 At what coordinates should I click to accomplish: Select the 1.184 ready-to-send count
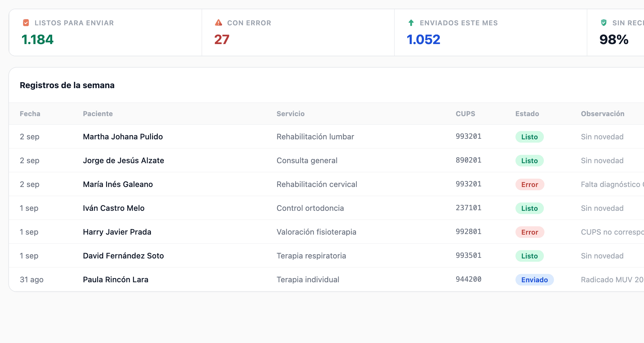pos(38,40)
